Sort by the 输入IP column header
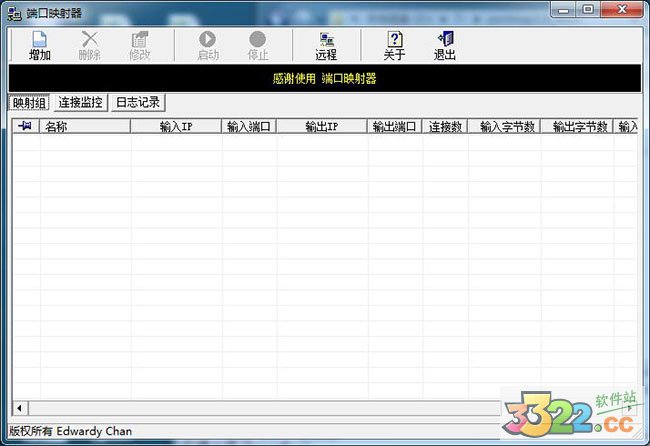 (176, 127)
